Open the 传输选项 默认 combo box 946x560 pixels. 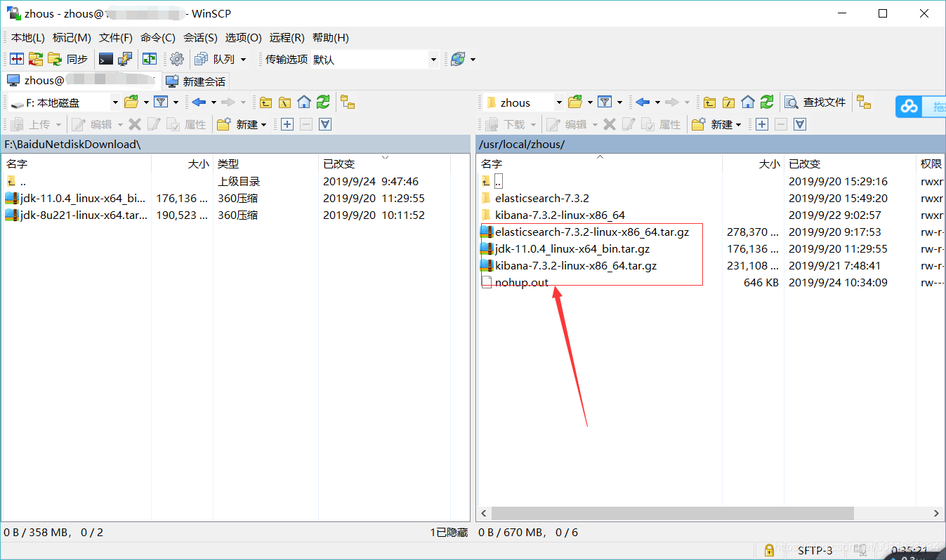[x=374, y=60]
